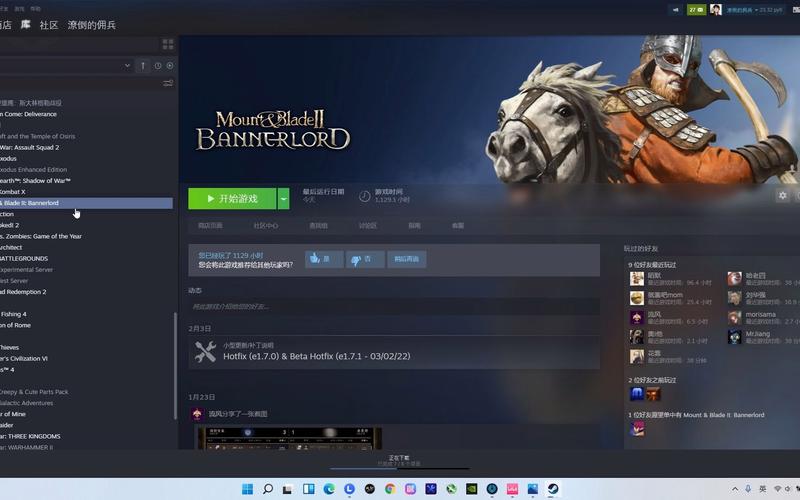Open Hotfix (e1.7.0) news entry
800x500 pixels.
coord(316,356)
